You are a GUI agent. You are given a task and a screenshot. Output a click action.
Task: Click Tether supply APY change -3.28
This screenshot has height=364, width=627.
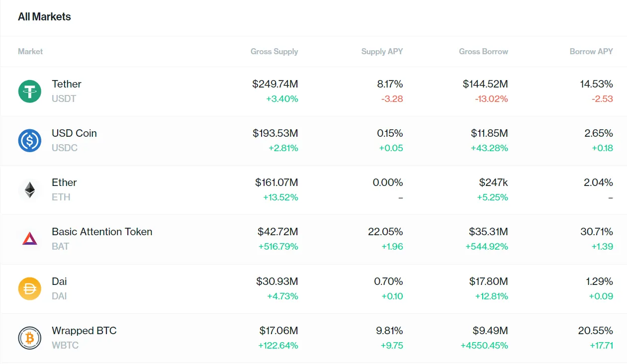pos(392,98)
